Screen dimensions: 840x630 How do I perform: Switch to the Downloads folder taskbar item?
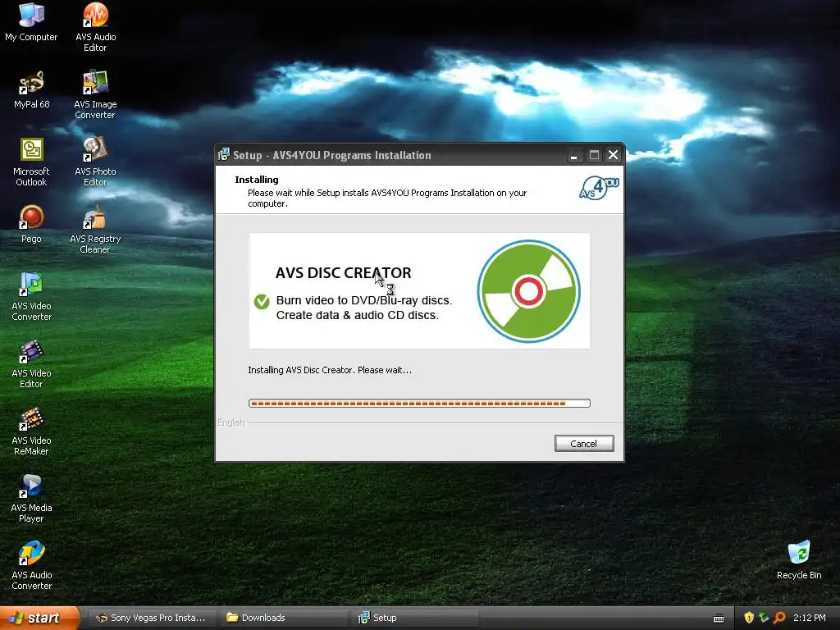pyautogui.click(x=283, y=618)
